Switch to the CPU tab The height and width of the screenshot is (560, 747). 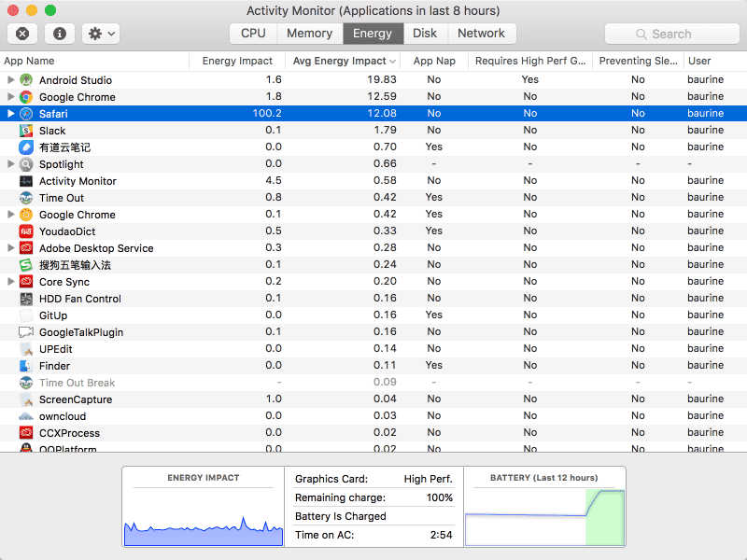[253, 34]
